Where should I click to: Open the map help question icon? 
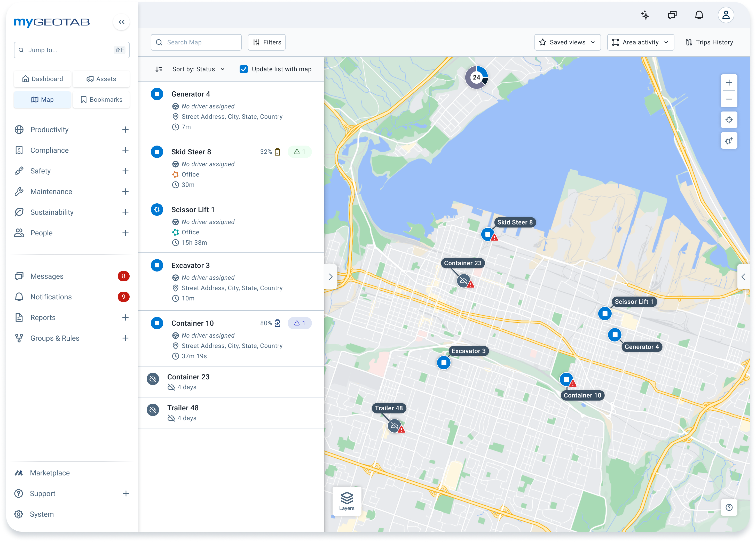pyautogui.click(x=729, y=507)
